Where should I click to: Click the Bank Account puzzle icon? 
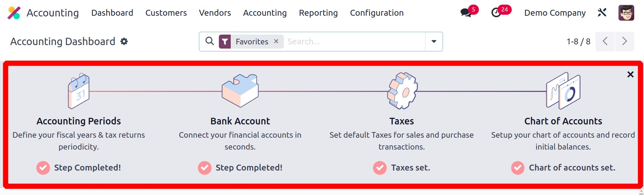tap(240, 91)
